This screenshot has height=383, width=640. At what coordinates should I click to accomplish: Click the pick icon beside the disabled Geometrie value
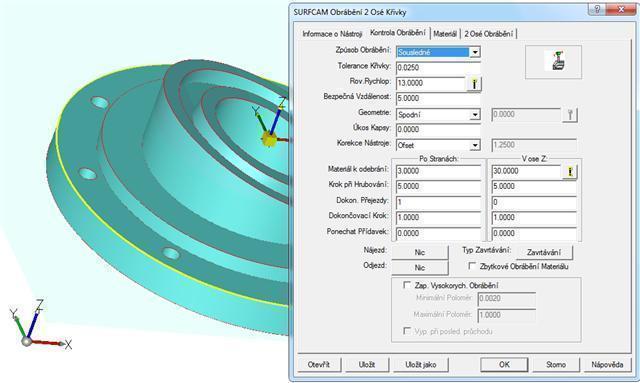pyautogui.click(x=570, y=115)
